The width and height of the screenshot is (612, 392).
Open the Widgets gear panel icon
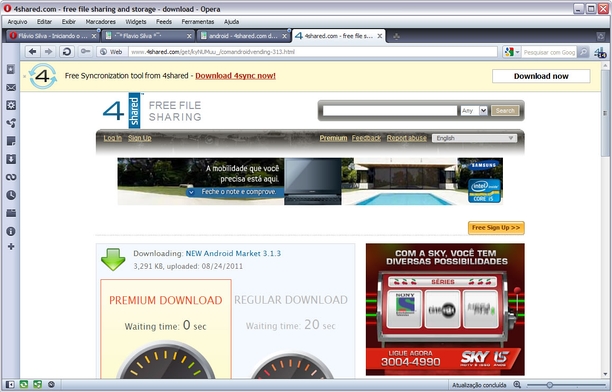coord(11,105)
